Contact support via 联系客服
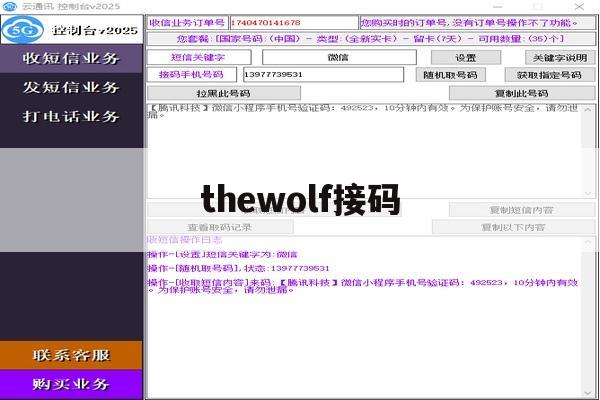The height and width of the screenshot is (400, 600). (71, 355)
